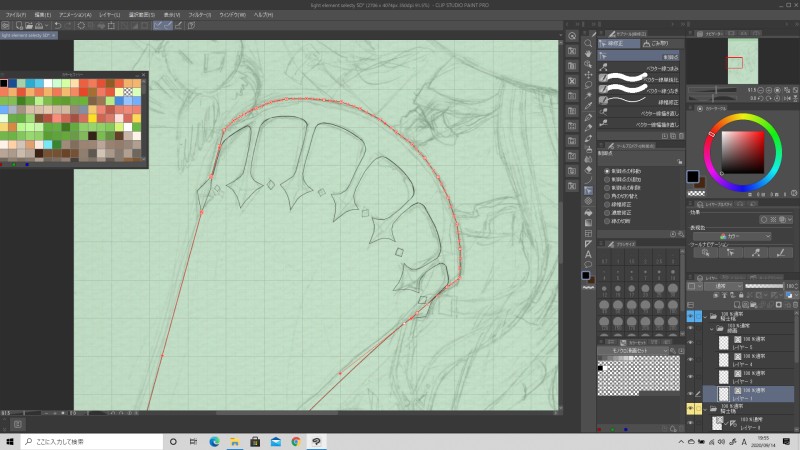The height and width of the screenshot is (450, 800).
Task: Click the undo arrow in command bar
Action: click(57, 25)
